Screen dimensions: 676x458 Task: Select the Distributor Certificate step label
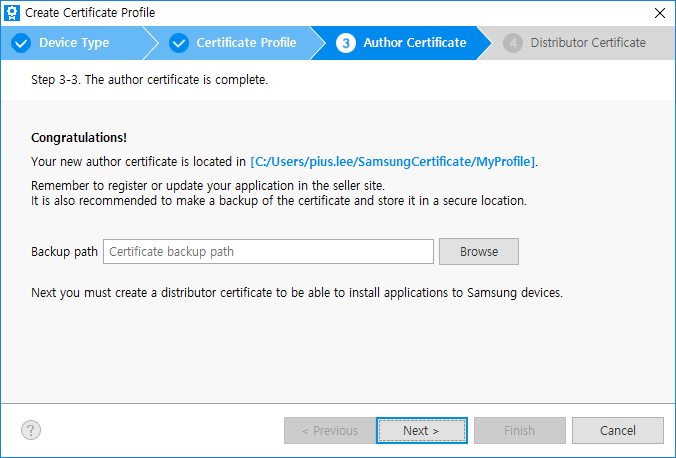click(588, 43)
